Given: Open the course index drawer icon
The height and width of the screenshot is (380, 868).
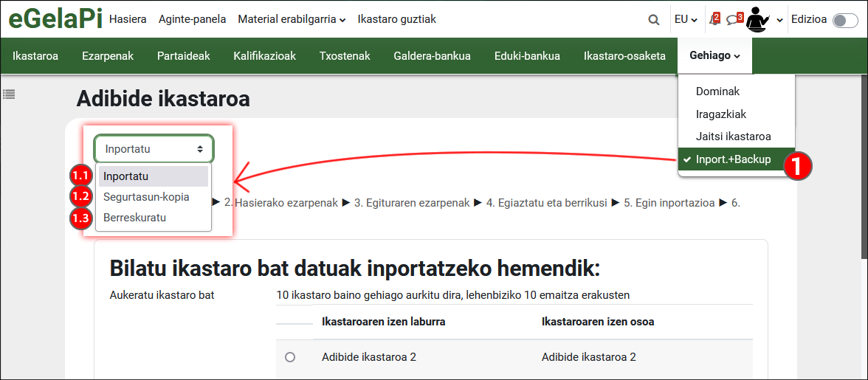Looking at the screenshot, I should pyautogui.click(x=10, y=94).
